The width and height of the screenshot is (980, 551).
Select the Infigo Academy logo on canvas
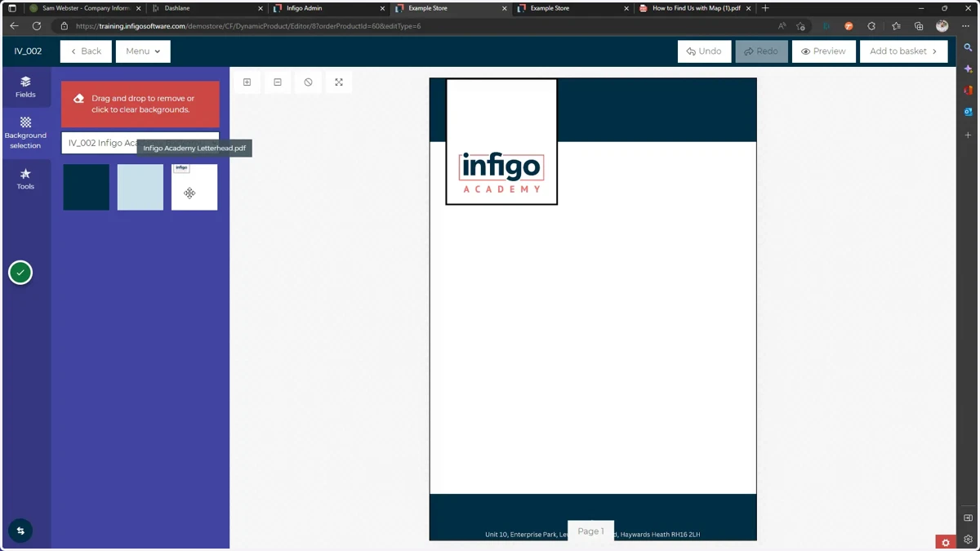501,172
